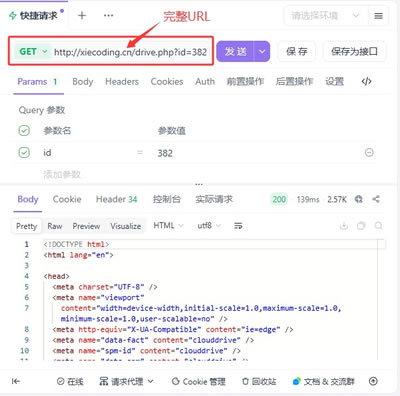Click the upload arrow icon in the bottom bar

click(x=373, y=381)
